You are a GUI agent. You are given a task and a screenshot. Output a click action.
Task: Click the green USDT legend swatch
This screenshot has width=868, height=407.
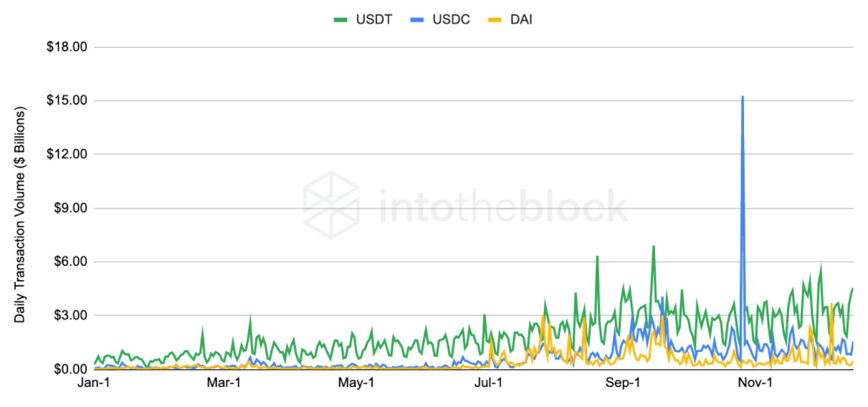(341, 20)
